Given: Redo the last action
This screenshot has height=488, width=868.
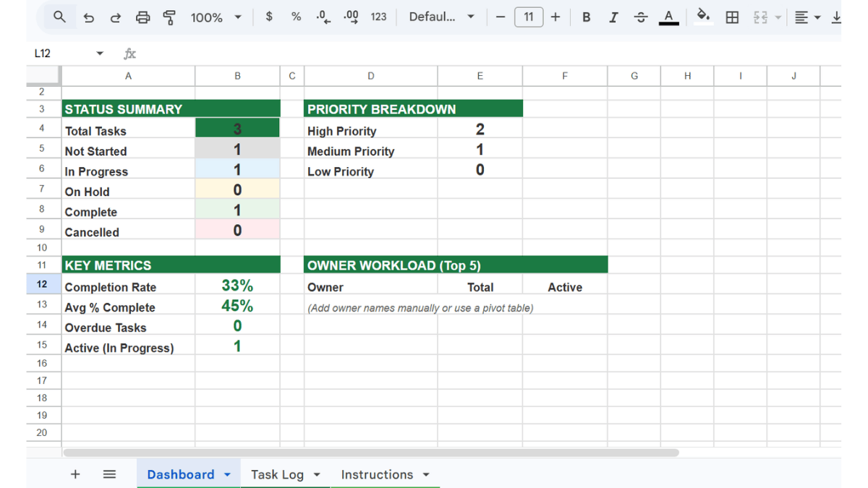Looking at the screenshot, I should click(x=116, y=16).
